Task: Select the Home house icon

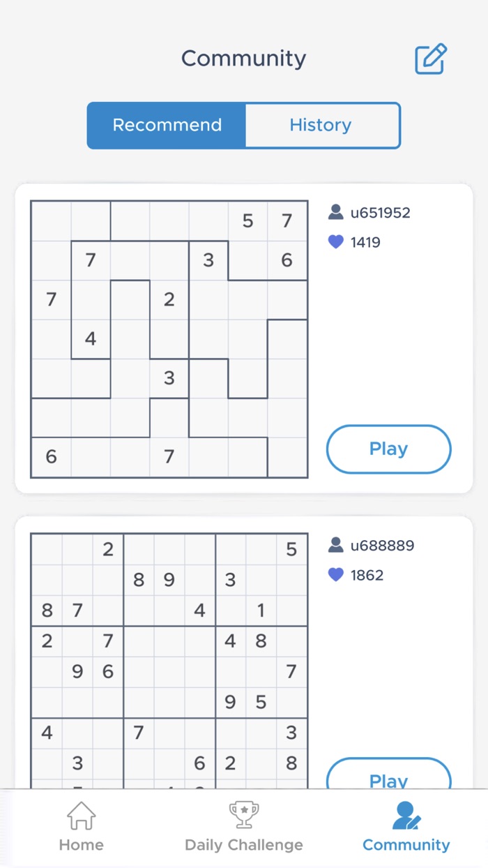Action: click(x=81, y=814)
